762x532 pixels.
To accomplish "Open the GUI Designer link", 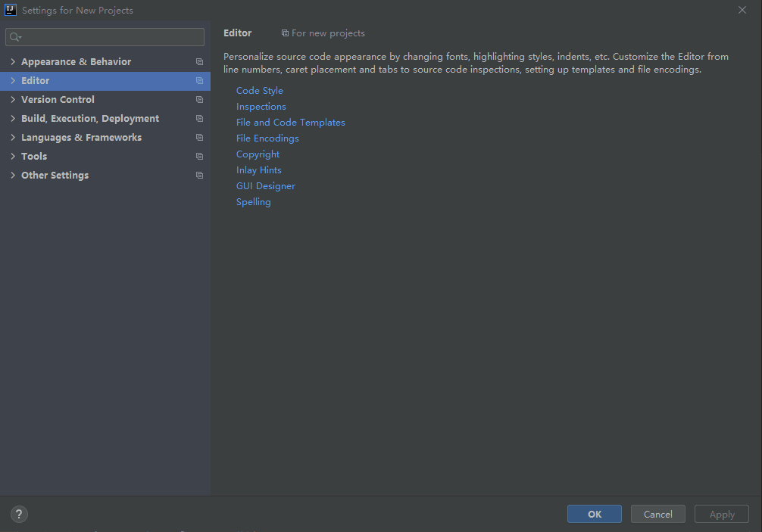I will (x=265, y=186).
